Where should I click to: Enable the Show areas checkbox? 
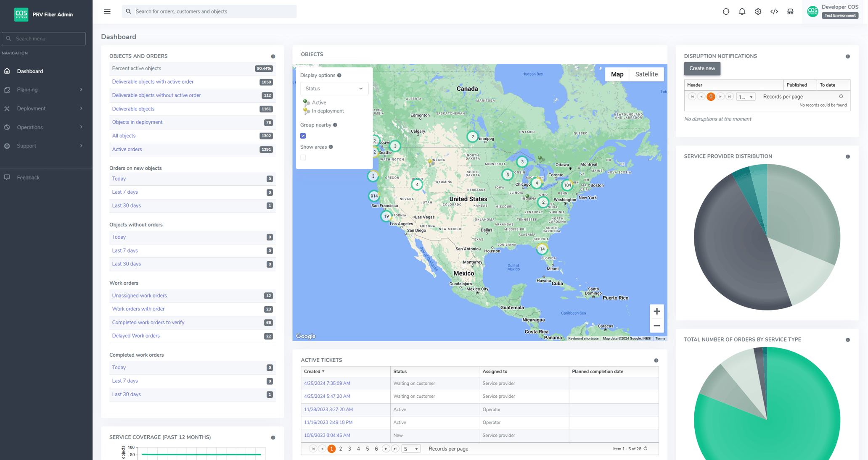tap(303, 157)
